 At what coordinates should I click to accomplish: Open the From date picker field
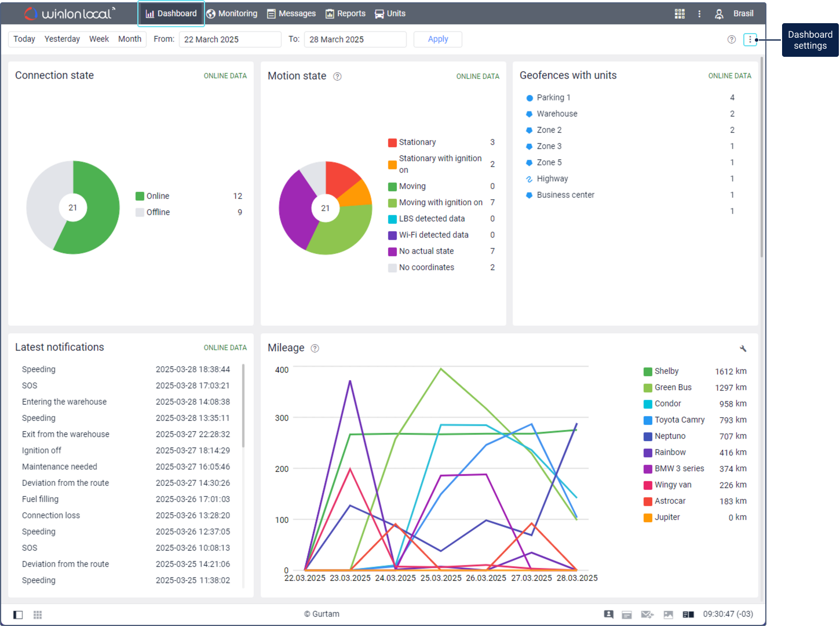tap(229, 39)
